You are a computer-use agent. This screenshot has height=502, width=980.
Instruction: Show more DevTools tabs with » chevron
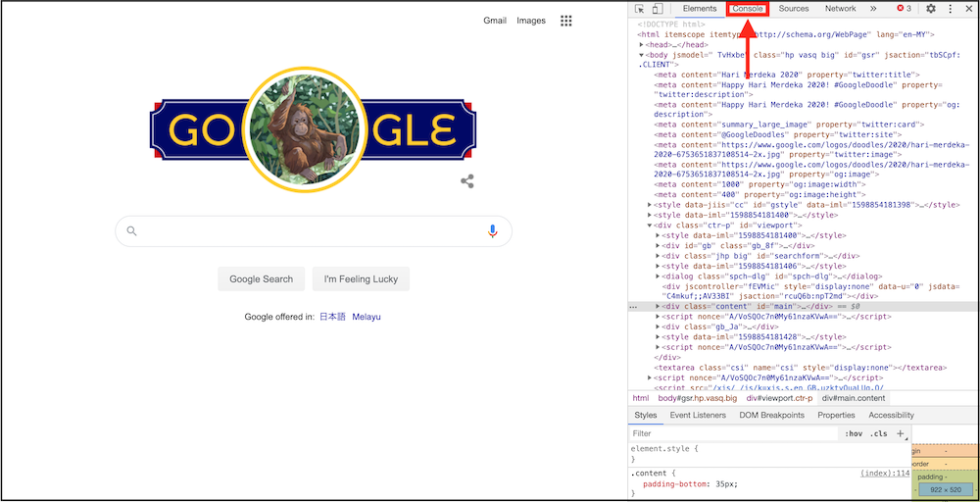click(873, 9)
